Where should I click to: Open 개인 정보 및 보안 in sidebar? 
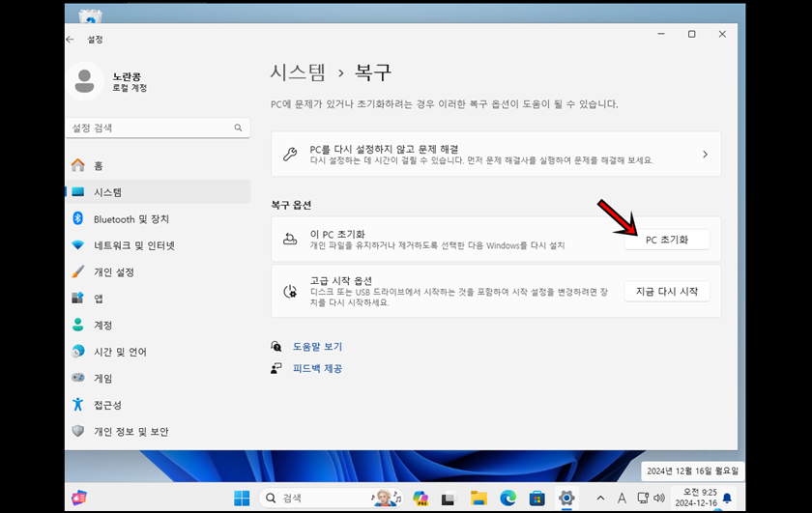(158, 431)
